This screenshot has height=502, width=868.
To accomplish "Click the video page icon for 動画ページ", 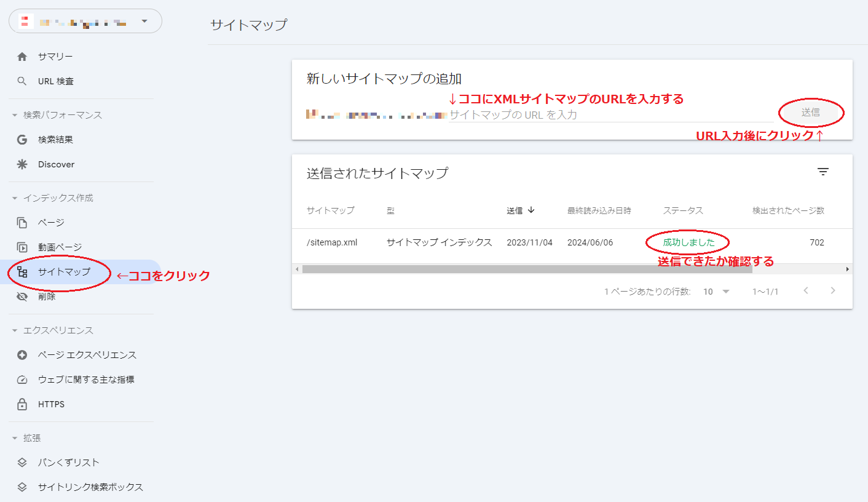I will click(x=22, y=247).
